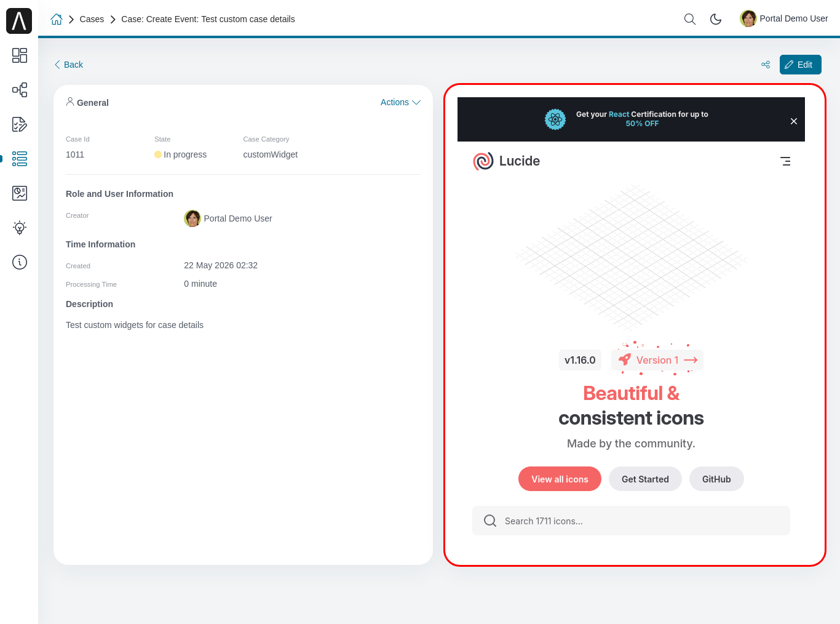Click the Get Started button
This screenshot has width=840, height=624.
(645, 479)
